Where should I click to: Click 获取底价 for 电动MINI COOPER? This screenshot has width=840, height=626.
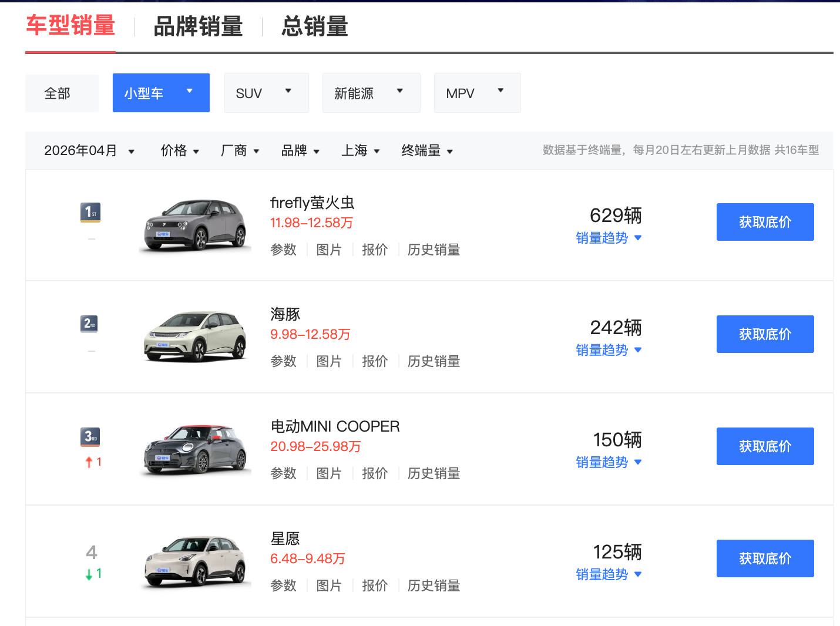(765, 446)
